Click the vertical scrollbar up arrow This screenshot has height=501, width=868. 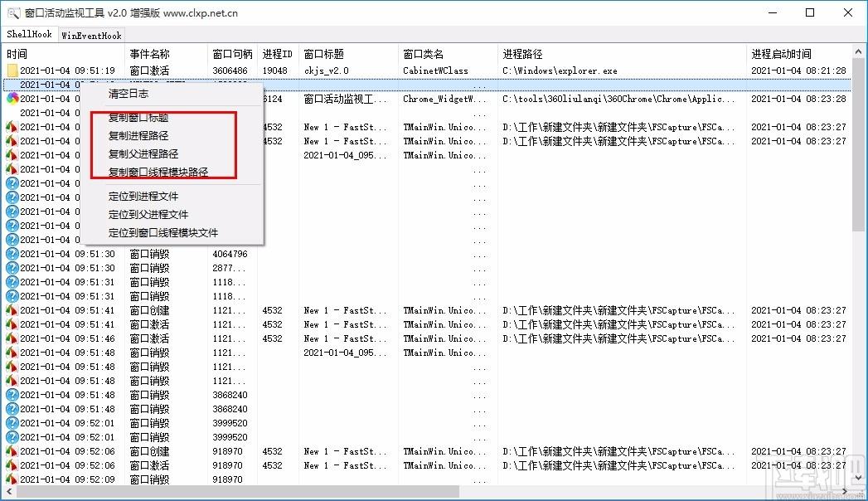tap(858, 51)
